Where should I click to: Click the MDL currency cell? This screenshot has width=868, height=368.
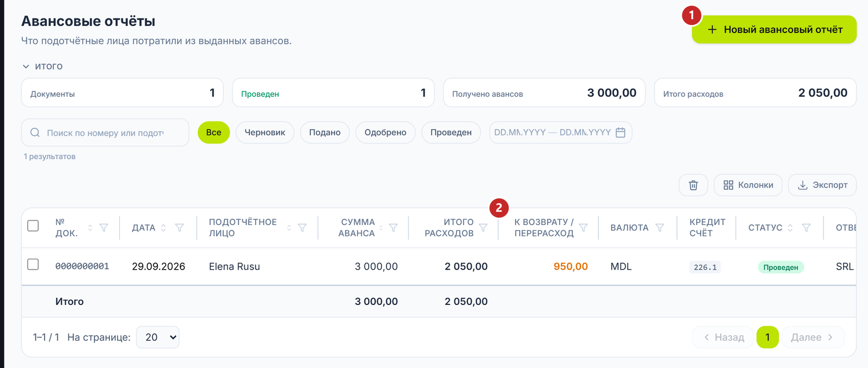pos(621,267)
